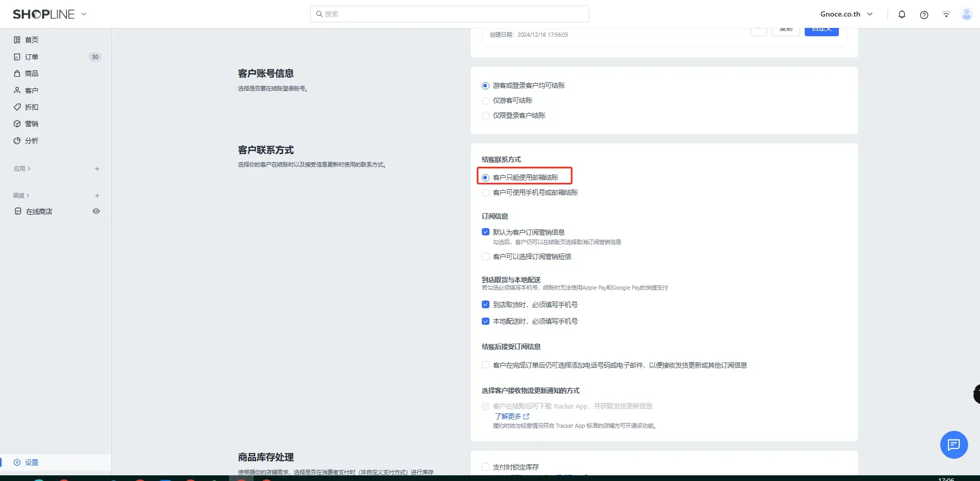Enable SMS marketing subscription checkbox

485,257
